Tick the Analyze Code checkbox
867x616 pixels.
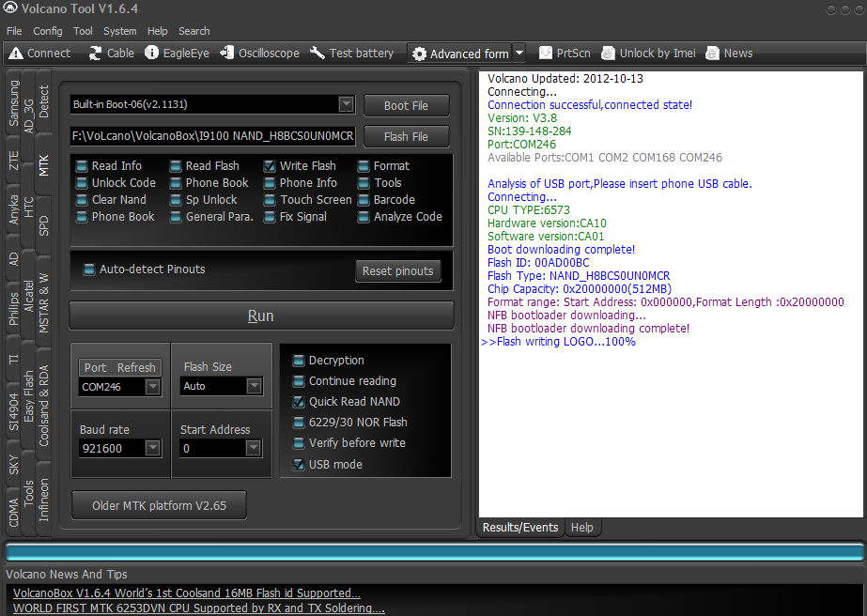click(x=364, y=217)
